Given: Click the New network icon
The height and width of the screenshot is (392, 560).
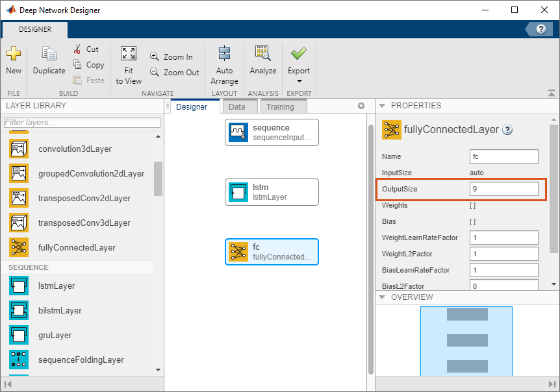Looking at the screenshot, I should point(14,55).
